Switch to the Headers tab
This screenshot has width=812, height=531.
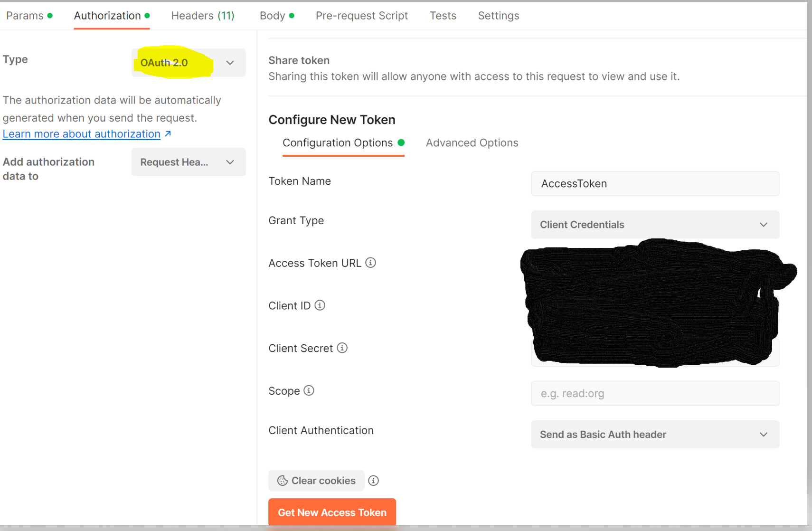tap(203, 15)
